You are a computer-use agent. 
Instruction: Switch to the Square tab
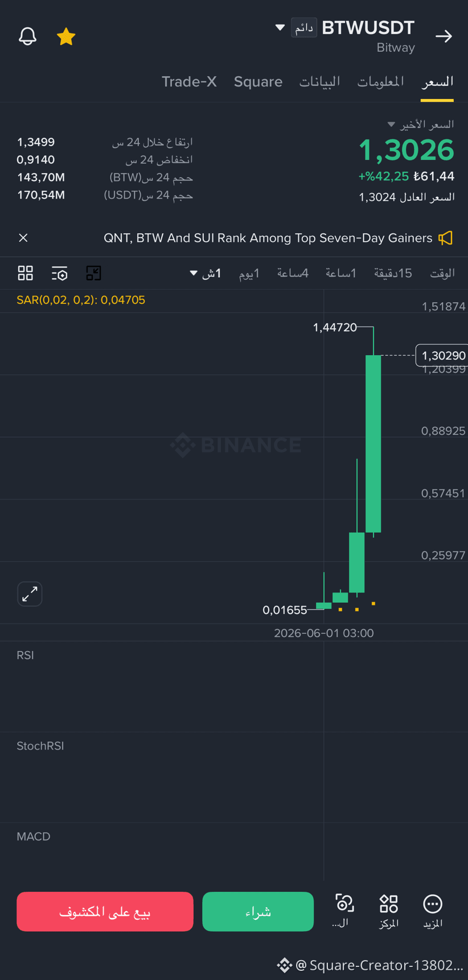(x=258, y=82)
